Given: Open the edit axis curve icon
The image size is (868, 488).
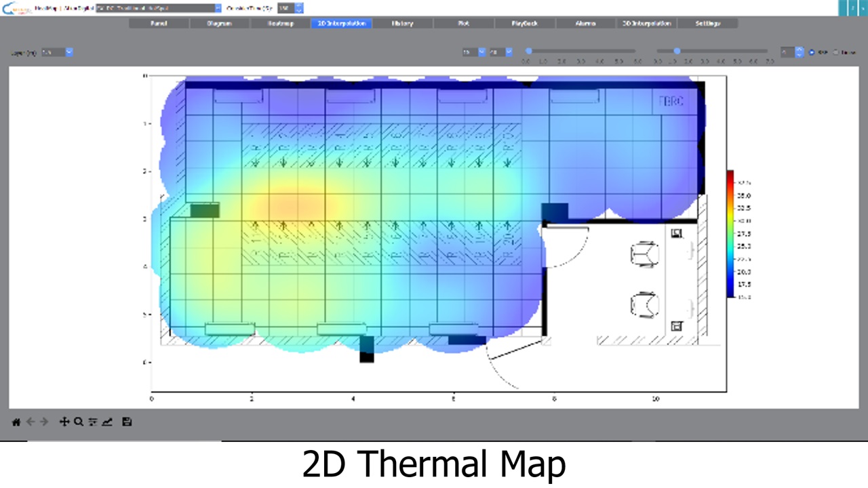Looking at the screenshot, I should click(x=107, y=422).
